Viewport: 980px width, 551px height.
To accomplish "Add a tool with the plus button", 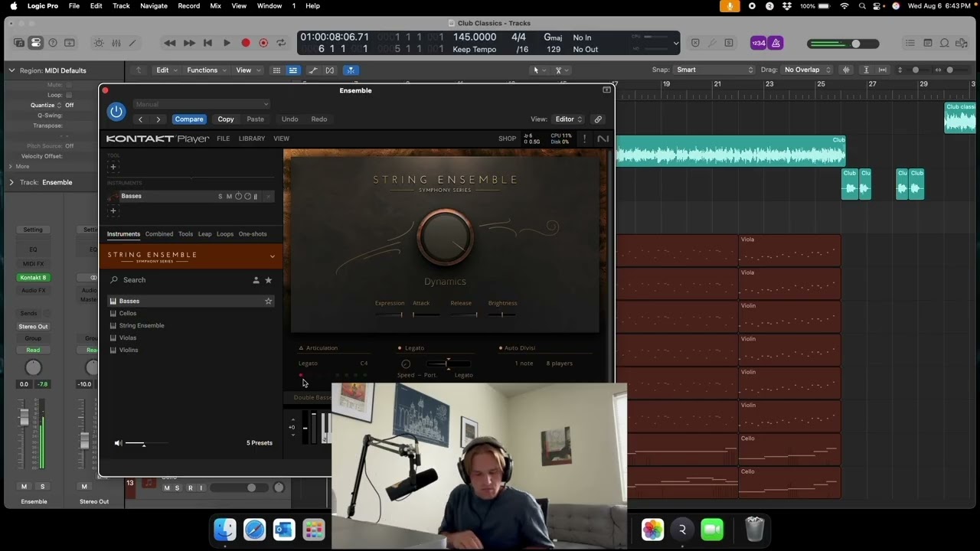I will [113, 167].
